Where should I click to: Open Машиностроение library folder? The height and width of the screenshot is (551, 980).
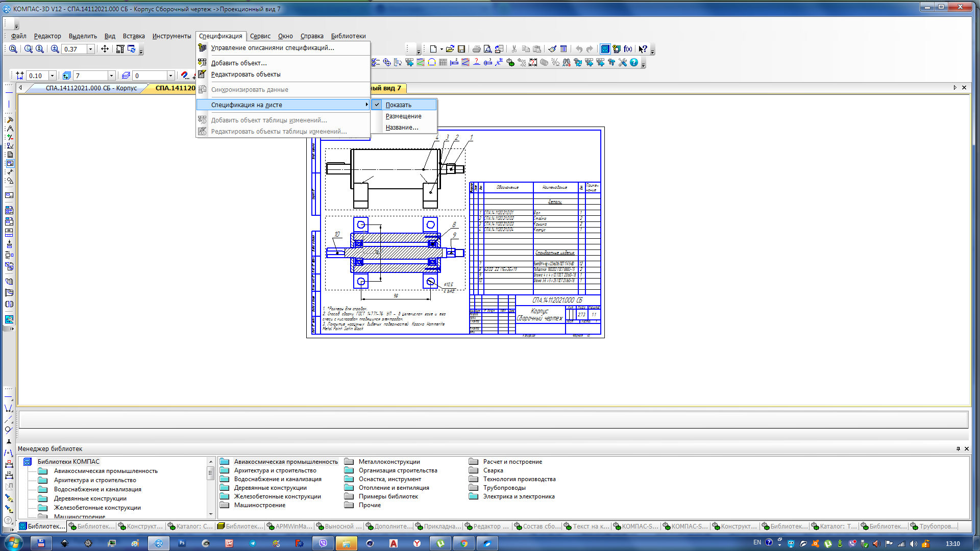[259, 505]
